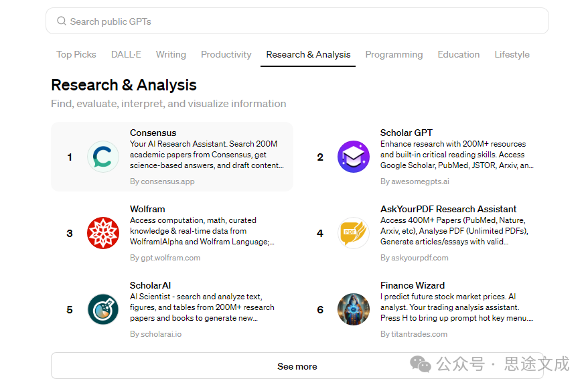
Task: Focus the Search public GPTs field
Action: [301, 21]
